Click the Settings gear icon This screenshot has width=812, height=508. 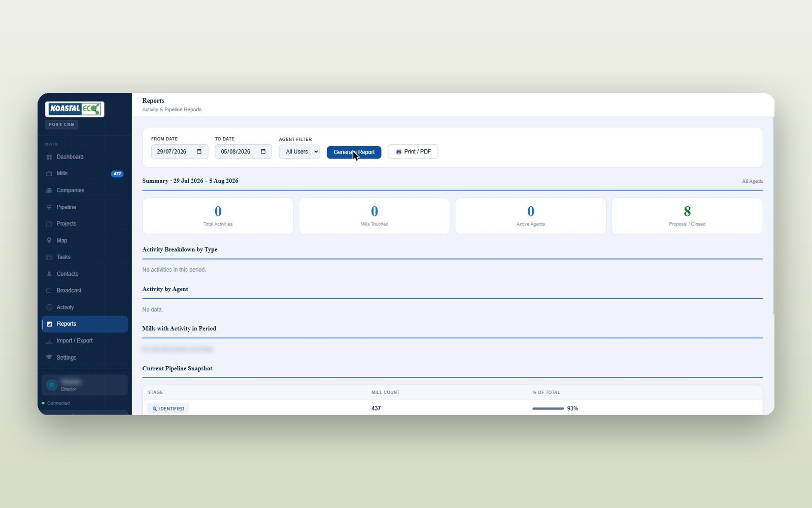(49, 357)
